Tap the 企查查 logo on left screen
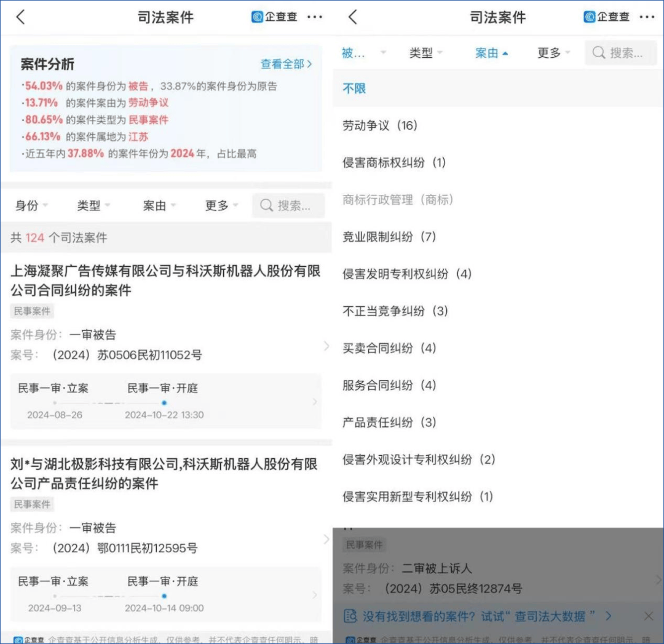This screenshot has width=664, height=644. click(x=274, y=17)
